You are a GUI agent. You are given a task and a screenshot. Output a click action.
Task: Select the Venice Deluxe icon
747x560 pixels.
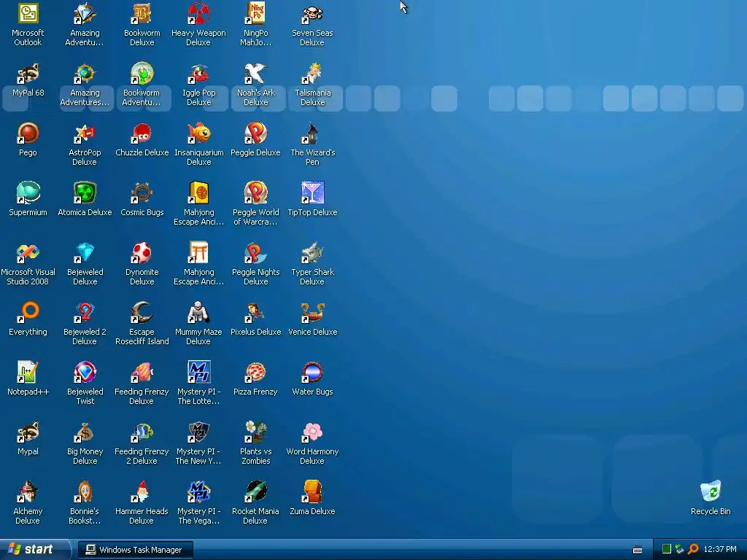coord(312,313)
